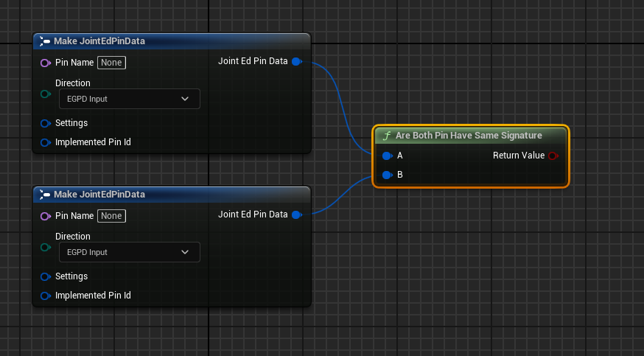Click Joint Ed Pin Data output pin, top node
This screenshot has height=356, width=644.
click(x=296, y=62)
